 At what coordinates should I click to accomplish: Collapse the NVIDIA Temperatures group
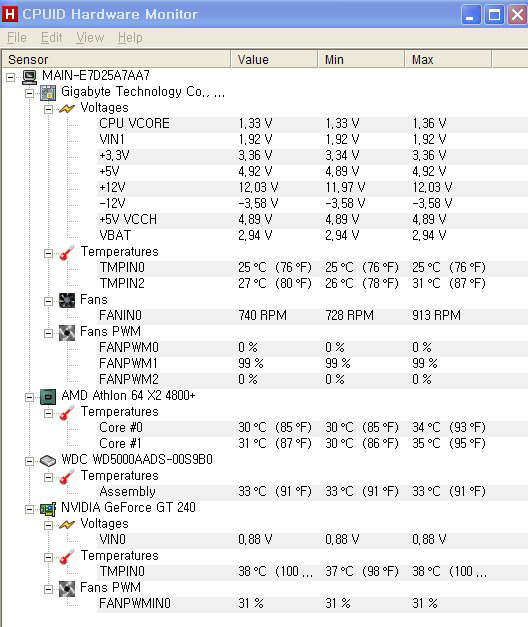[x=48, y=557]
